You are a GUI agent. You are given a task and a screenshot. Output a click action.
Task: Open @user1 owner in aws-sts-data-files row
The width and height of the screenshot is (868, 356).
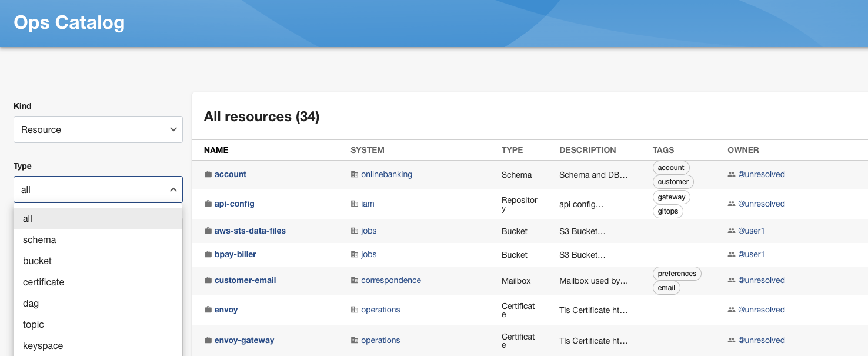pyautogui.click(x=751, y=231)
